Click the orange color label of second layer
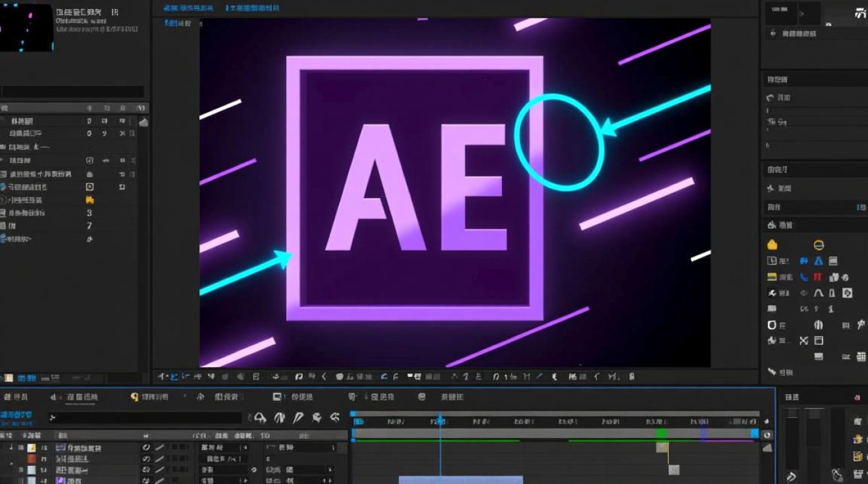This screenshot has width=868, height=484. tap(31, 459)
